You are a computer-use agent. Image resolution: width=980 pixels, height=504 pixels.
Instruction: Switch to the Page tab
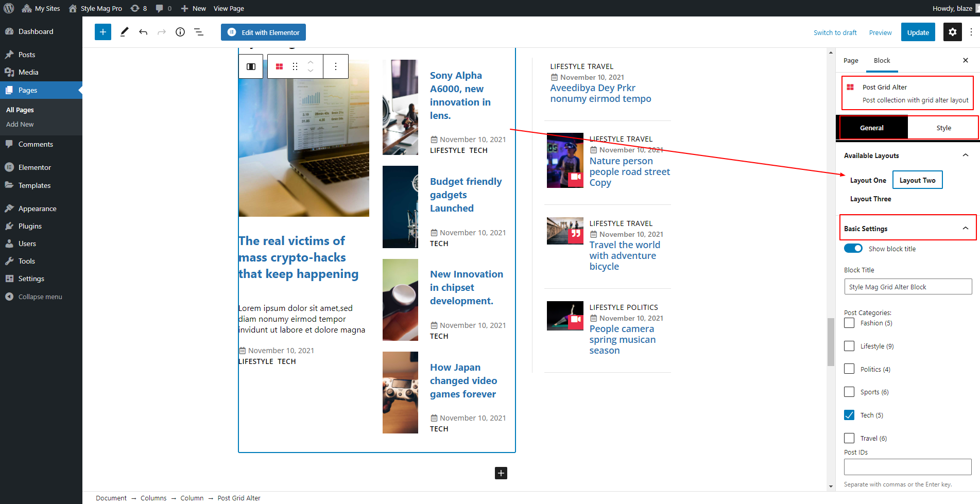851,60
